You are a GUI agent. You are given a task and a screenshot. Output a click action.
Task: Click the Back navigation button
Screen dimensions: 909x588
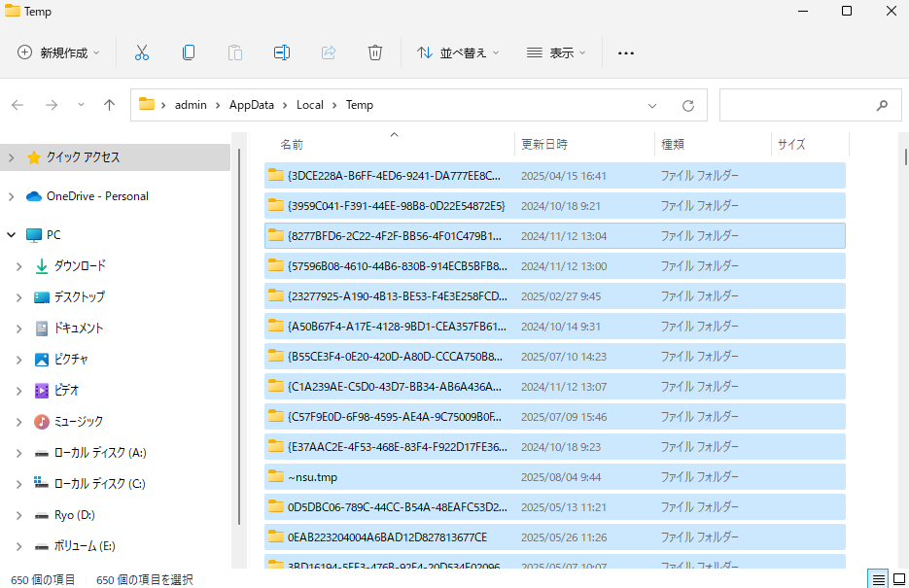tap(18, 104)
